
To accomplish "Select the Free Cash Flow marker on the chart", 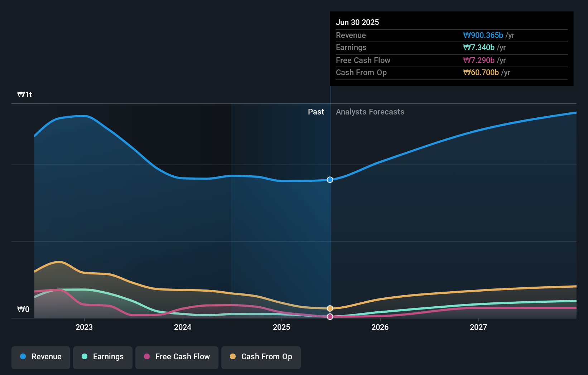I will click(329, 316).
